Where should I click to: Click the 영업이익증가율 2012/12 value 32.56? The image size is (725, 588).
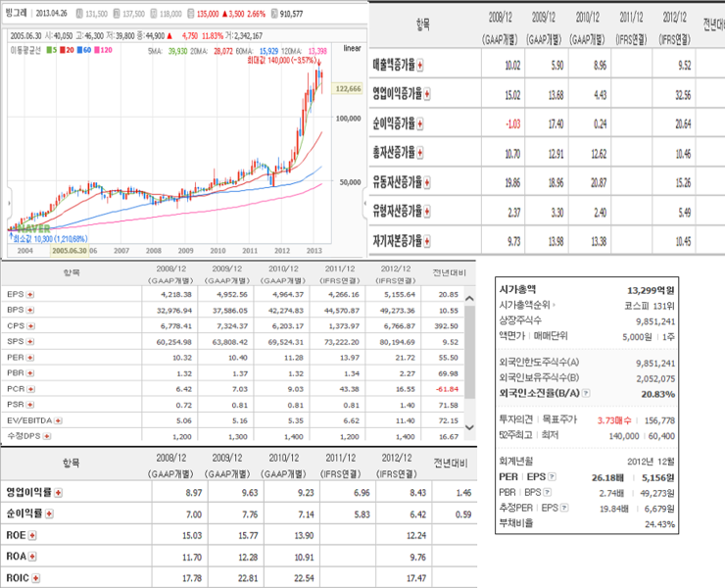pyautogui.click(x=683, y=95)
